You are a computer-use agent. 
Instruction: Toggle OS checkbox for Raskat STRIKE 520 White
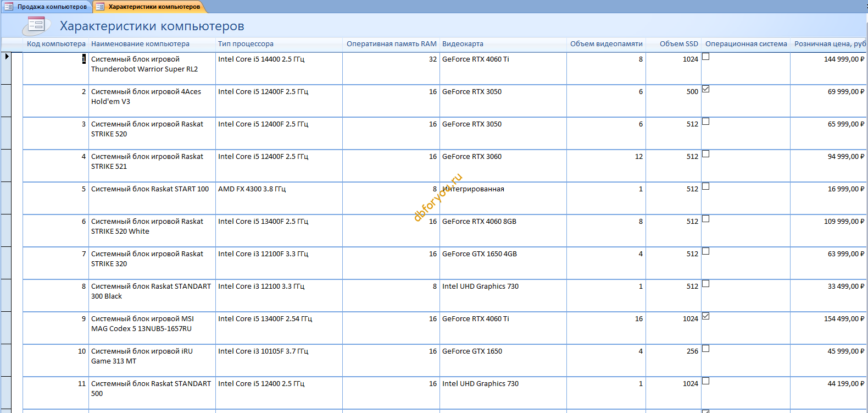click(706, 218)
